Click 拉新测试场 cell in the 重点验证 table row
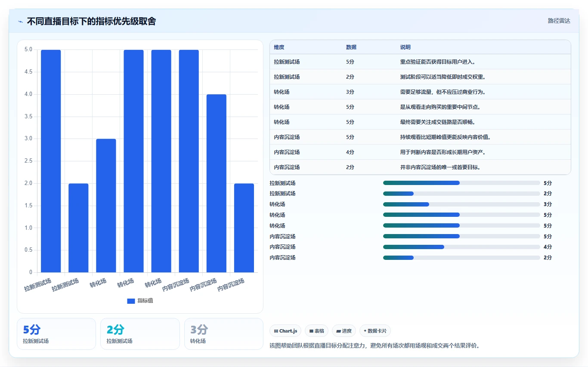Image resolution: width=588 pixels, height=367 pixels. (287, 62)
